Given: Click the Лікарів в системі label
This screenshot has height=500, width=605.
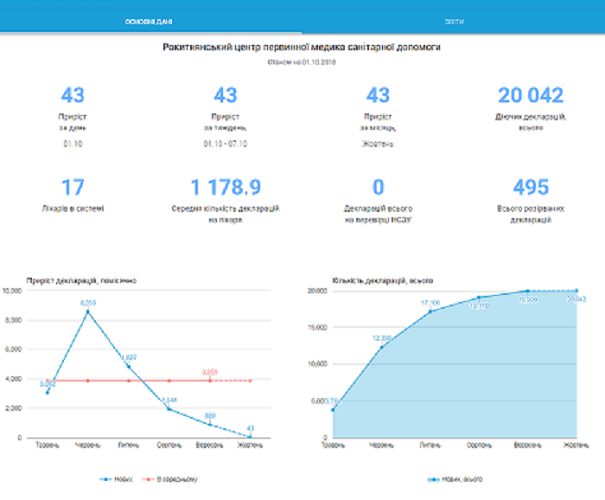Looking at the screenshot, I should (x=73, y=209).
